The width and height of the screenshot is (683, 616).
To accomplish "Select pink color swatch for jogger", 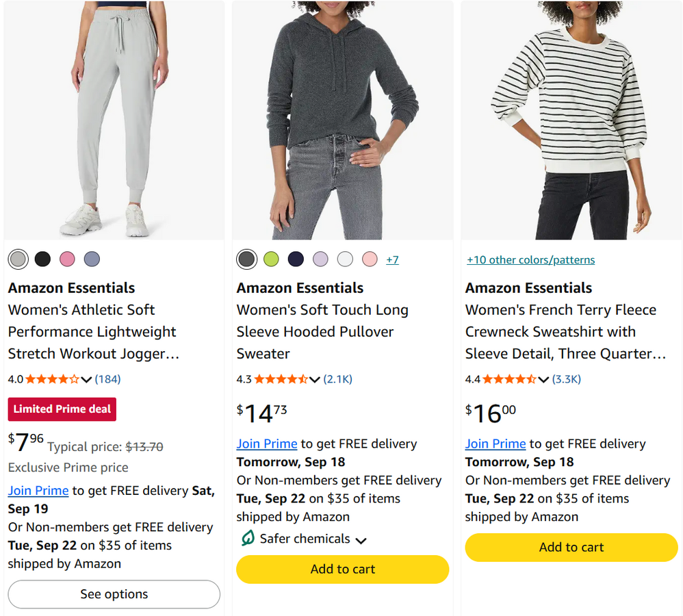I will click(67, 259).
